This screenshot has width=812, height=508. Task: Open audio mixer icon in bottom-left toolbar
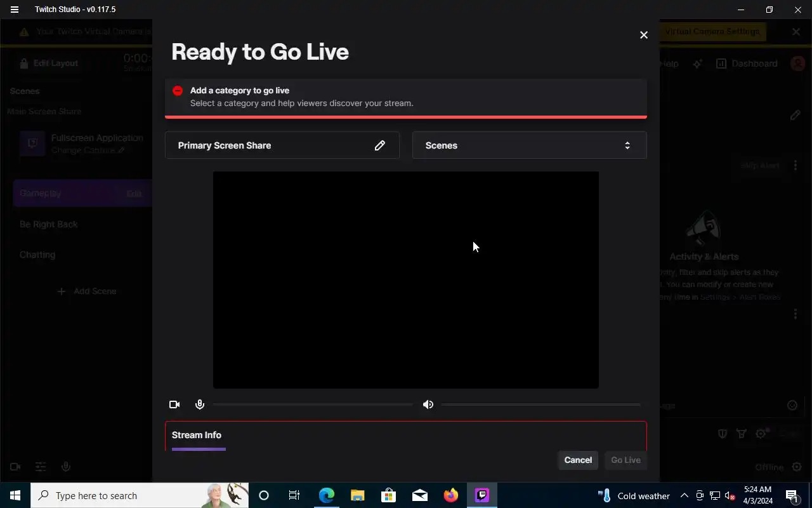[x=41, y=467]
